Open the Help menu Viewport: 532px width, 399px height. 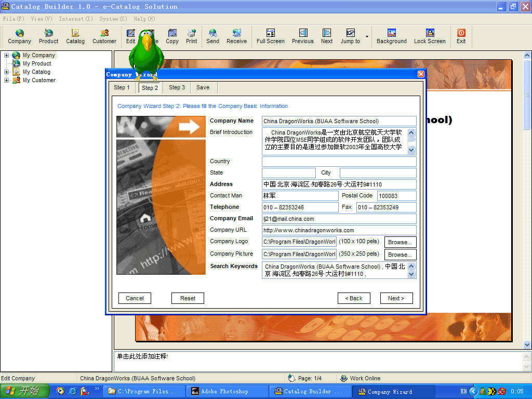point(144,19)
